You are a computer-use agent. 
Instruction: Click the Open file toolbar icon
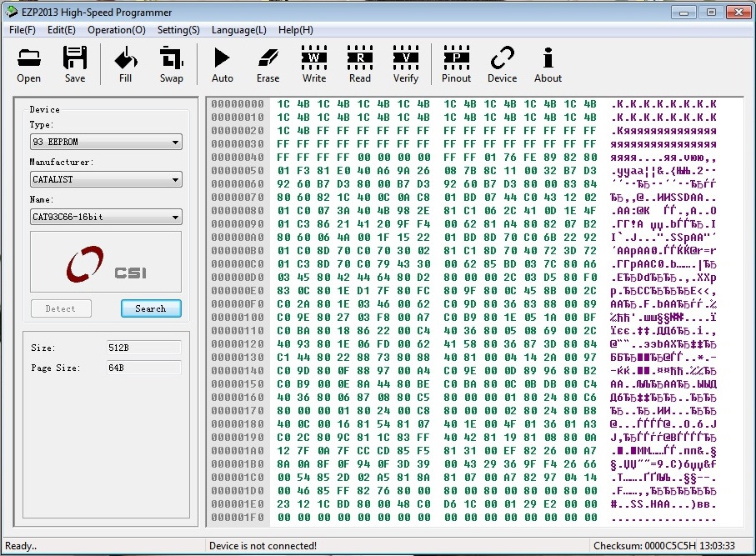pos(28,64)
